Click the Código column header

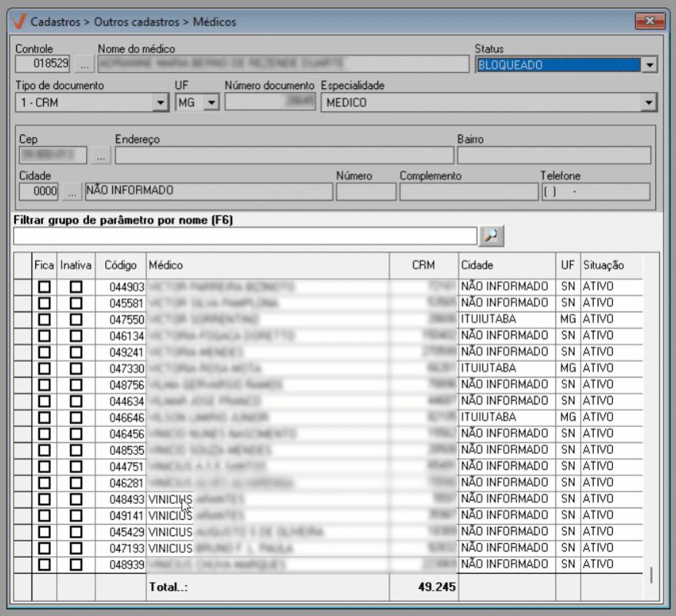[120, 265]
